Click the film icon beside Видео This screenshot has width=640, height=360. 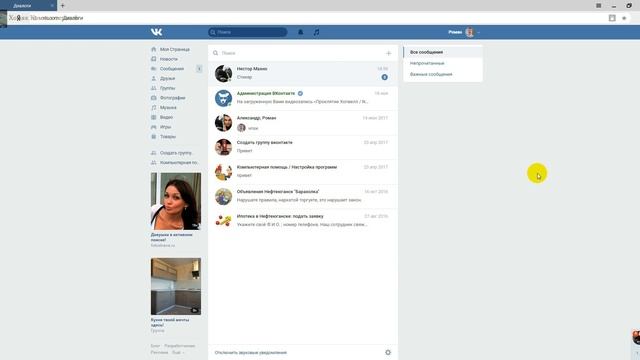pyautogui.click(x=153, y=117)
